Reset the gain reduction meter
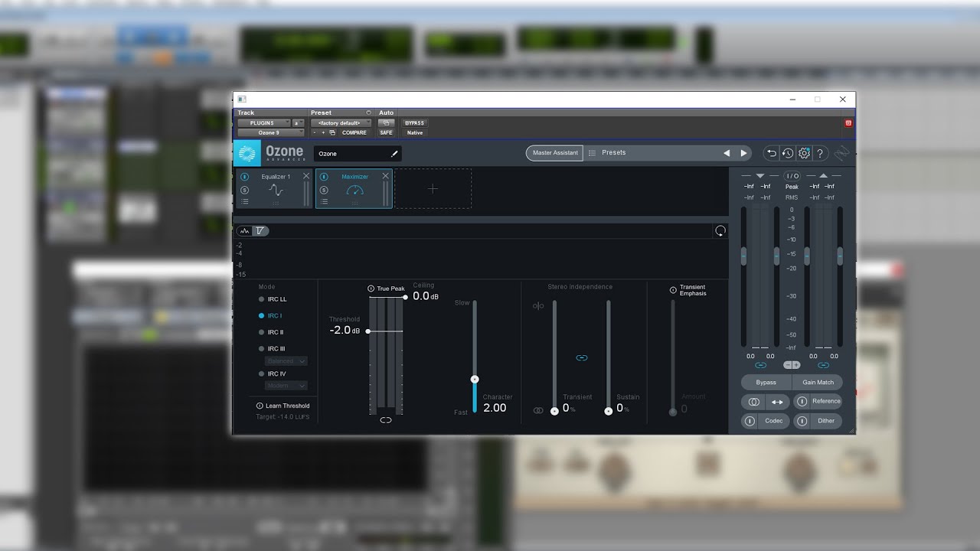Viewport: 980px width, 551px height. click(x=720, y=230)
